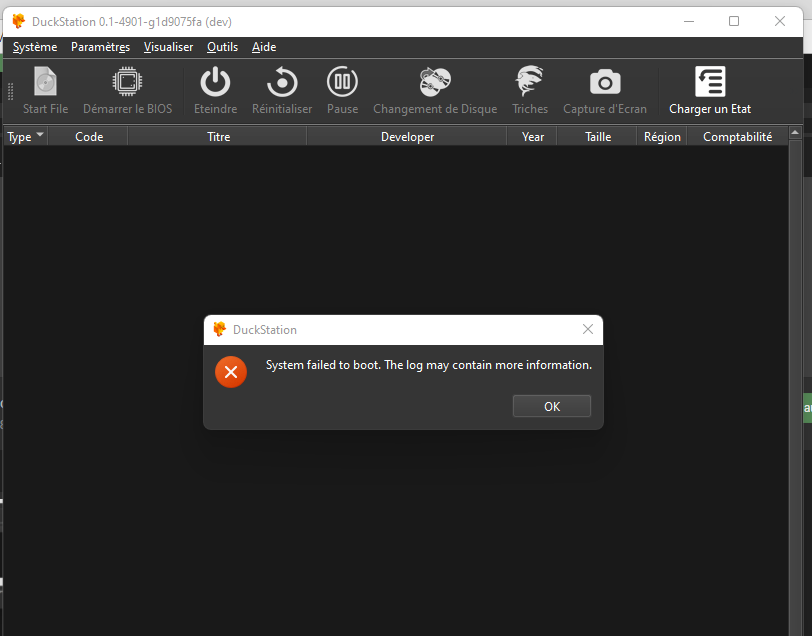
Task: Sort game list by Code column
Action: pyautogui.click(x=89, y=137)
